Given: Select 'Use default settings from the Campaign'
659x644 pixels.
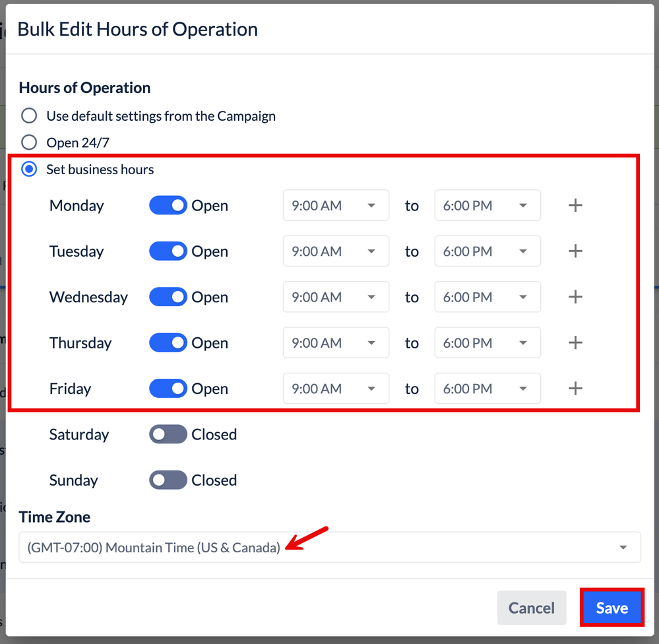Looking at the screenshot, I should click(x=29, y=116).
